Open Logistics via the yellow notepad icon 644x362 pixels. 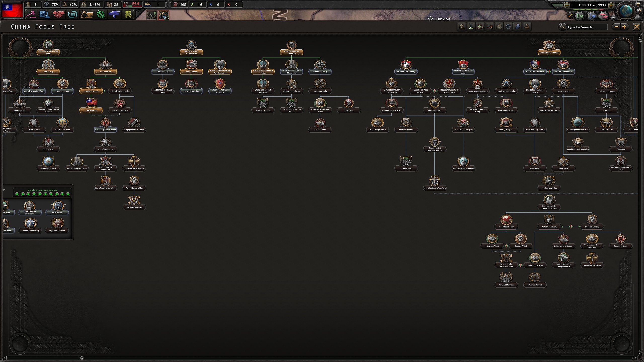[129, 14]
